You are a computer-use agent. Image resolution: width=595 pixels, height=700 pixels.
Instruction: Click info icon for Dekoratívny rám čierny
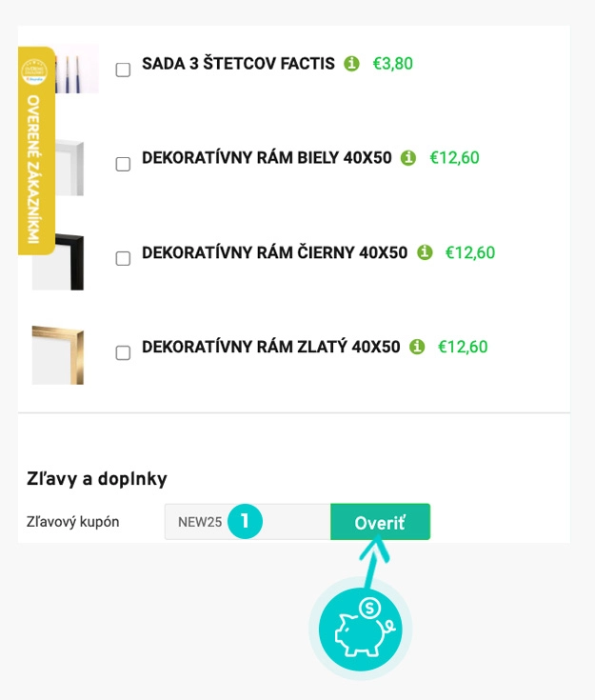point(425,252)
